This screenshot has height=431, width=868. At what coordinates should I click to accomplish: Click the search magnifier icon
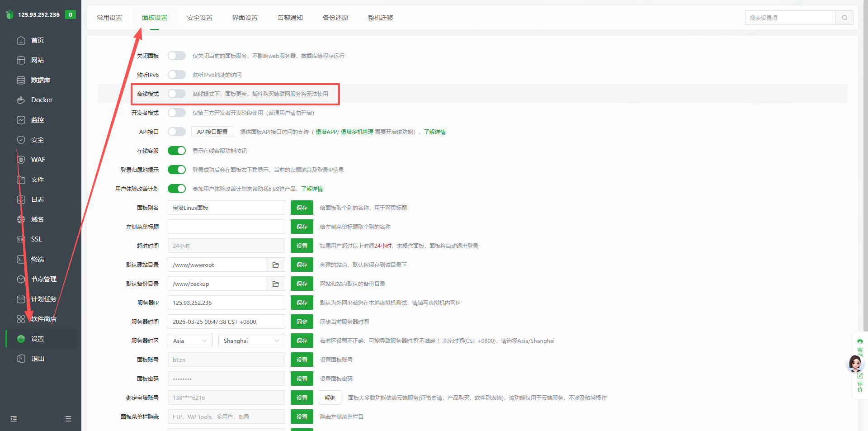(844, 18)
